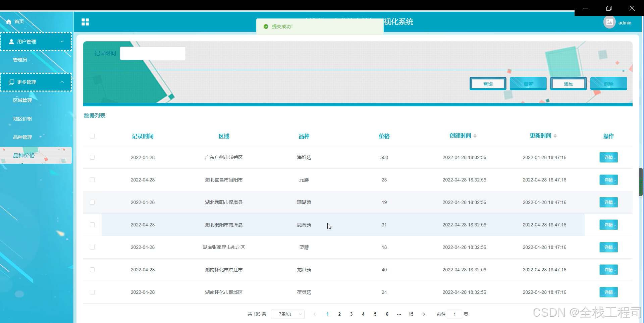Click the home icon in sidebar
The width and height of the screenshot is (644, 323).
pos(9,21)
